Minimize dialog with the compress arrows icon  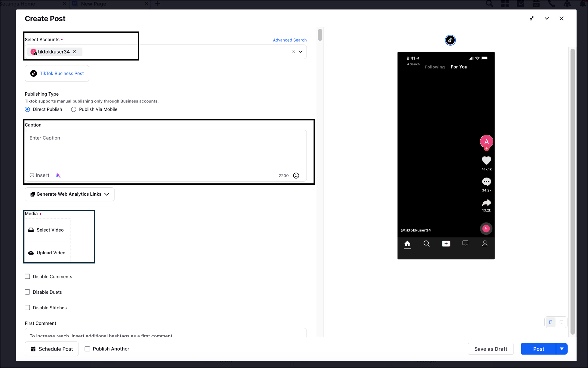[x=532, y=18]
